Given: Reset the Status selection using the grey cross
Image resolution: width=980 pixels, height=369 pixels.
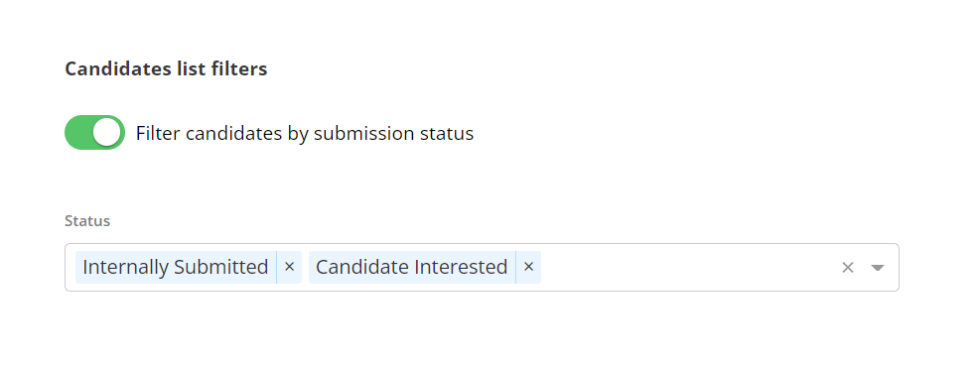Looking at the screenshot, I should pyautogui.click(x=848, y=268).
